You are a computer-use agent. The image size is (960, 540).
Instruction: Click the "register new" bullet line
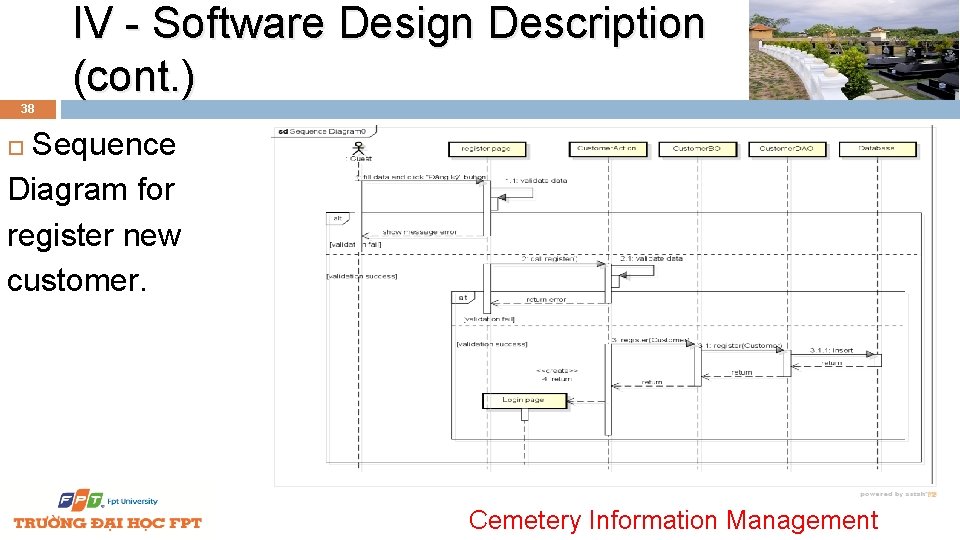[x=94, y=236]
